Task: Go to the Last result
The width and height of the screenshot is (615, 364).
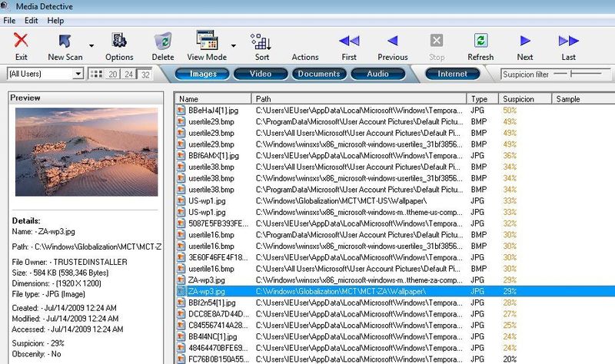Action: (x=568, y=45)
